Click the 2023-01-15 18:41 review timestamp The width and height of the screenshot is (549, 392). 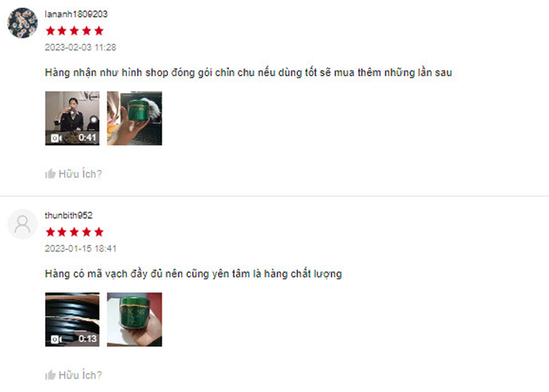(81, 249)
